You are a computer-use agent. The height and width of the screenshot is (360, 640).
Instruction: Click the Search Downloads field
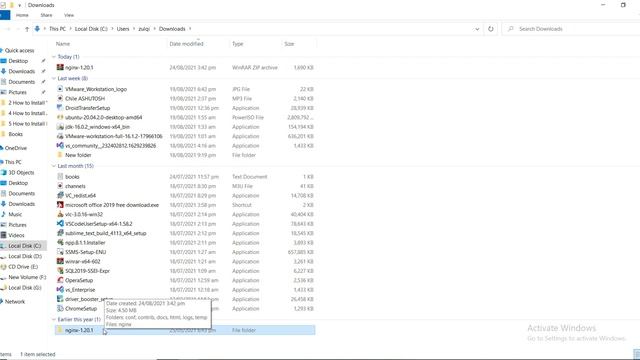571,29
